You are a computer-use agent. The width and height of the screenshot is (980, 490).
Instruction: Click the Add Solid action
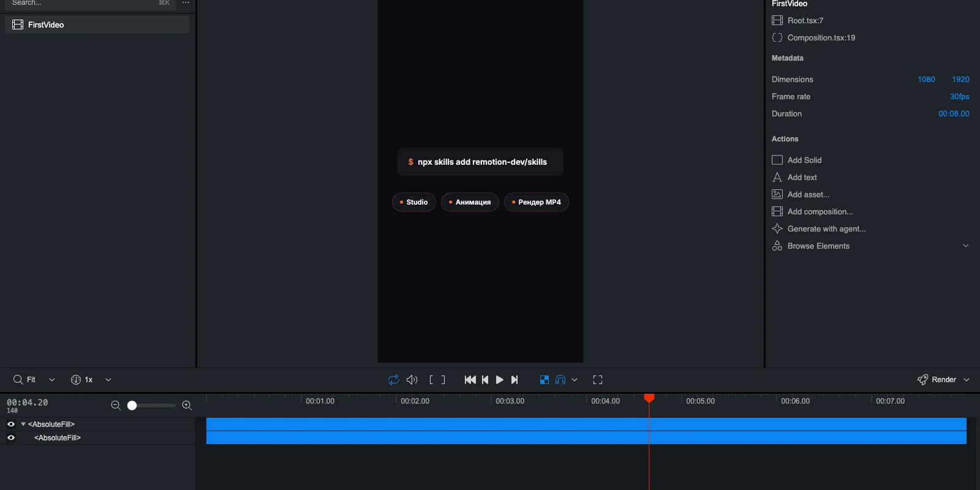point(797,160)
